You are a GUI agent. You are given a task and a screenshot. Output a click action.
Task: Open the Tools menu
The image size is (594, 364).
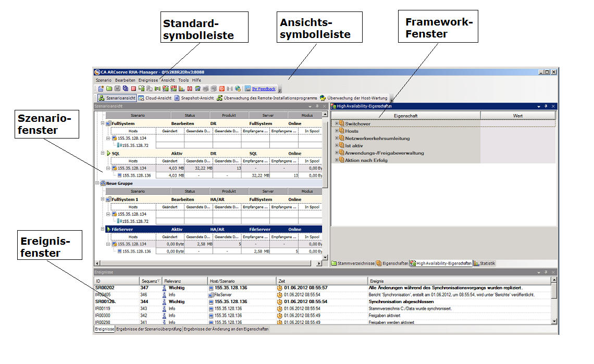click(x=183, y=80)
